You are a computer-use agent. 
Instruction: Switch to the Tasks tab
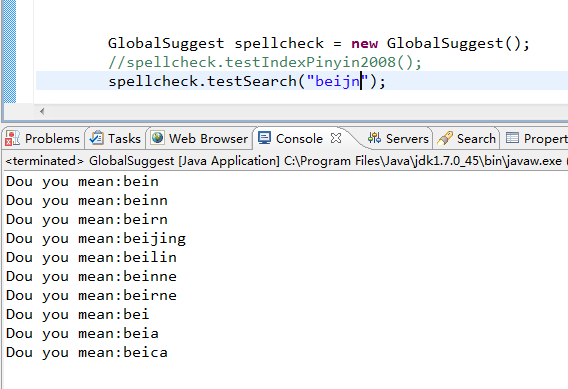[x=116, y=139]
